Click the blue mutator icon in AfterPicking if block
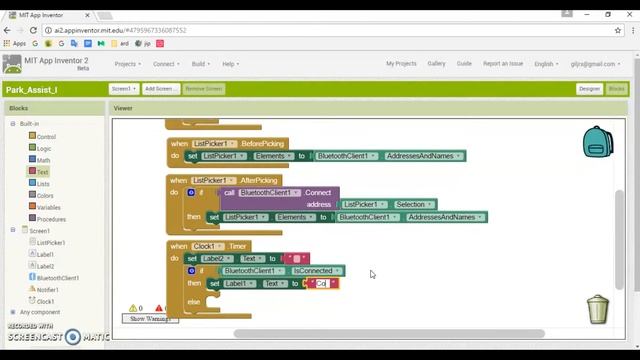 [191, 192]
